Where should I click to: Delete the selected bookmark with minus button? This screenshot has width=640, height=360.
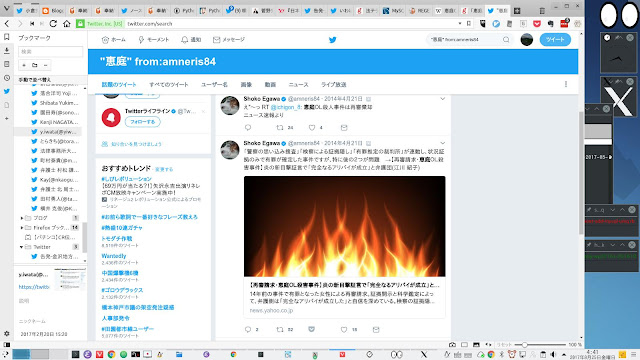pos(45,65)
